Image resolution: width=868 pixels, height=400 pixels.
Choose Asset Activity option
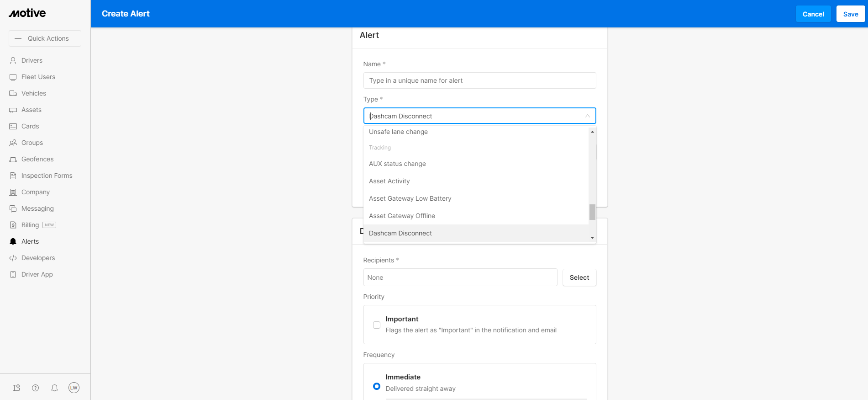click(x=476, y=181)
